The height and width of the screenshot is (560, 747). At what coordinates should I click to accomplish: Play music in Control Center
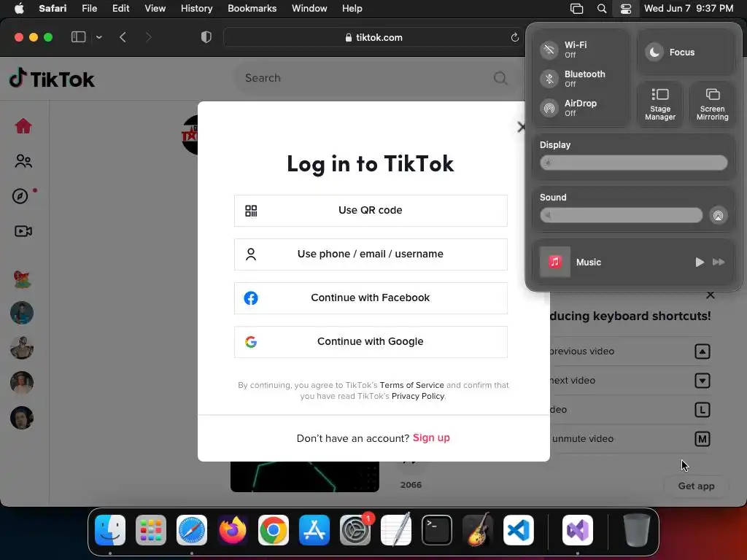(x=700, y=262)
